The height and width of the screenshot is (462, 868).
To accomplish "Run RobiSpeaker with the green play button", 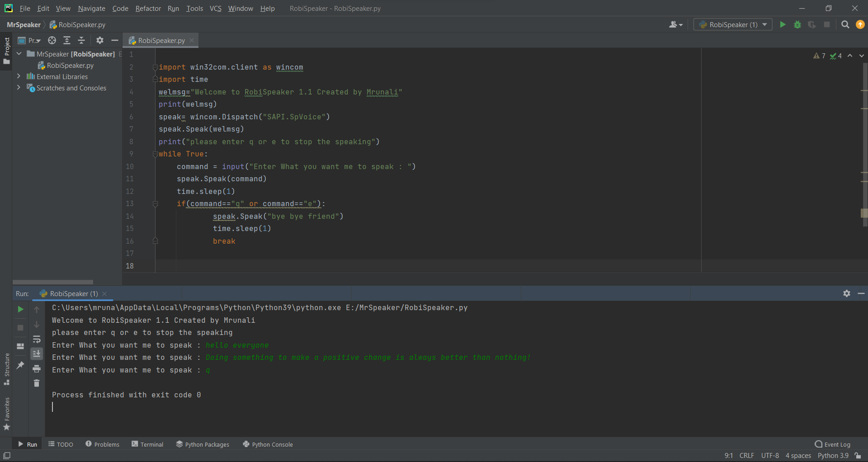I will coord(783,24).
